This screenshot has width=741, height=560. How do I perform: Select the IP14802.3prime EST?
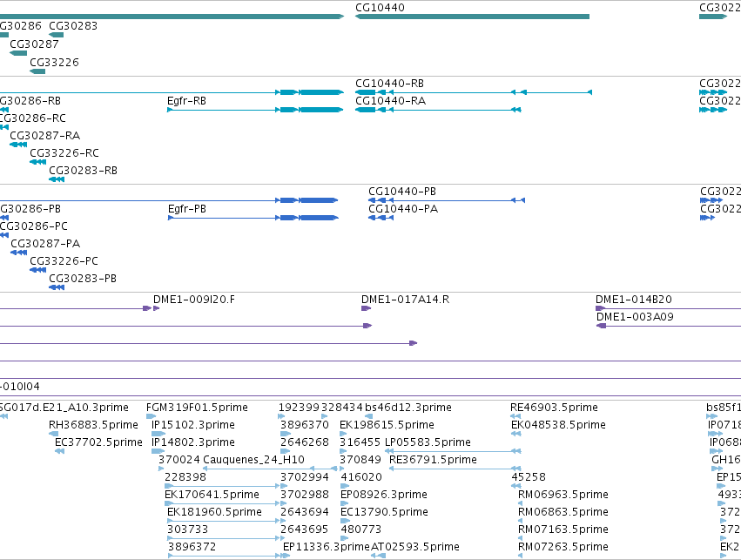pyautogui.click(x=158, y=451)
